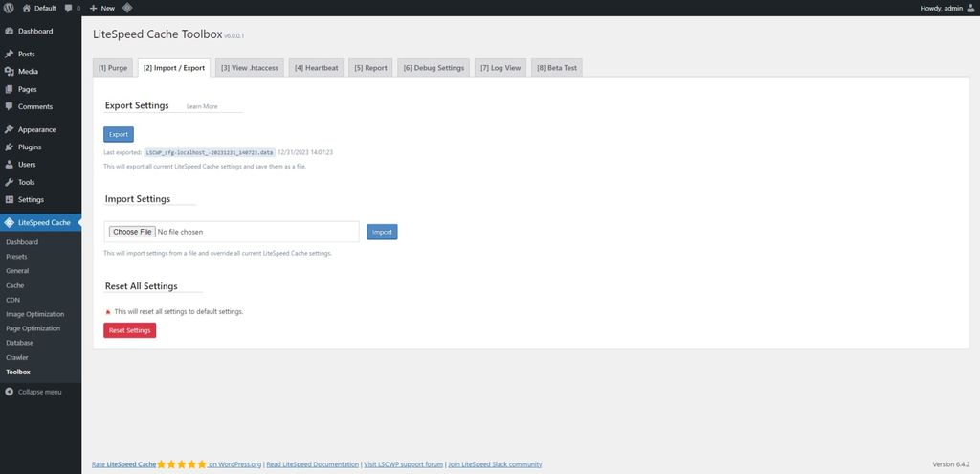Click last exported file name
The width and height of the screenshot is (980, 474).
click(210, 152)
